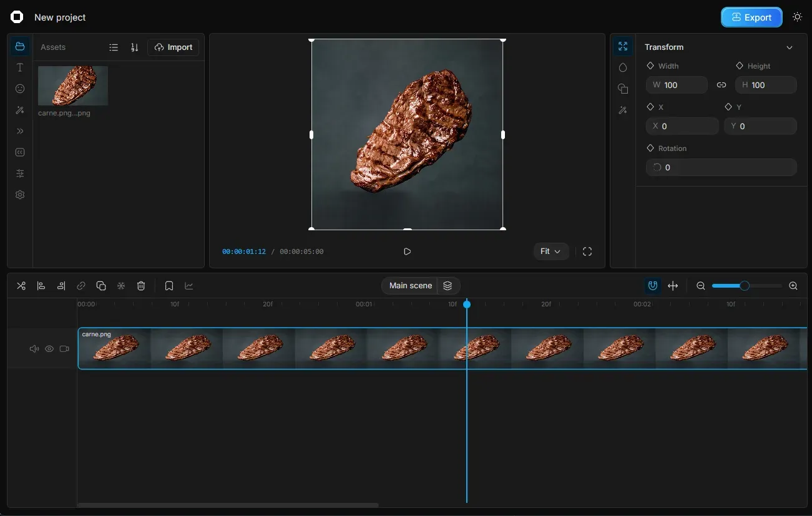Open the stickers smiley panel
Viewport: 812px width, 516px height.
pyautogui.click(x=20, y=89)
